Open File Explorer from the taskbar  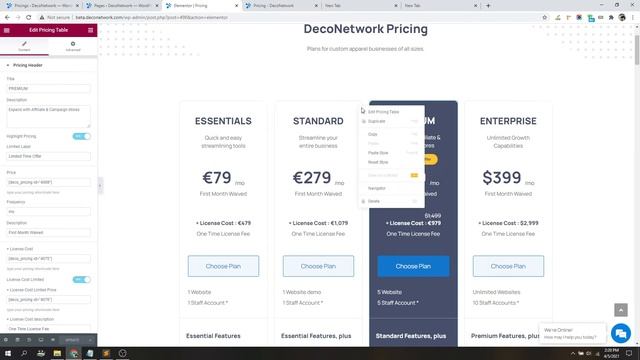coord(57,353)
